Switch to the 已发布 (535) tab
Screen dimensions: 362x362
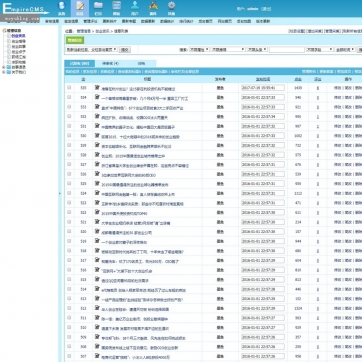[79, 63]
